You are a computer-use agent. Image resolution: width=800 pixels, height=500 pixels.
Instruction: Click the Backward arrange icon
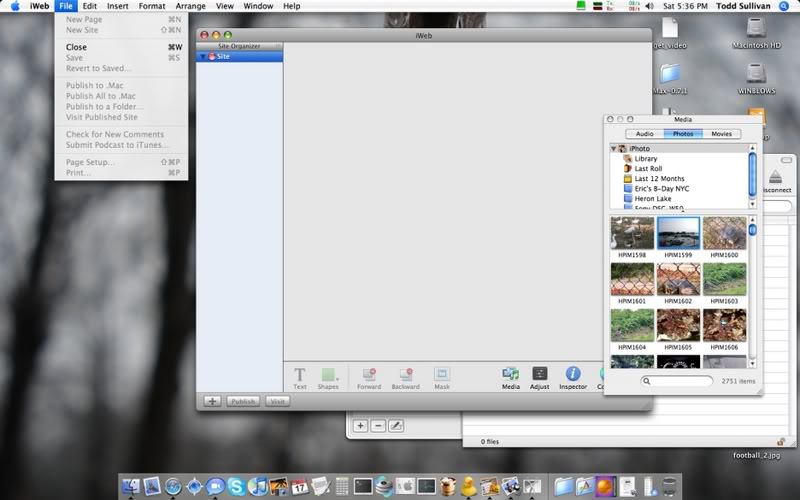tap(406, 378)
